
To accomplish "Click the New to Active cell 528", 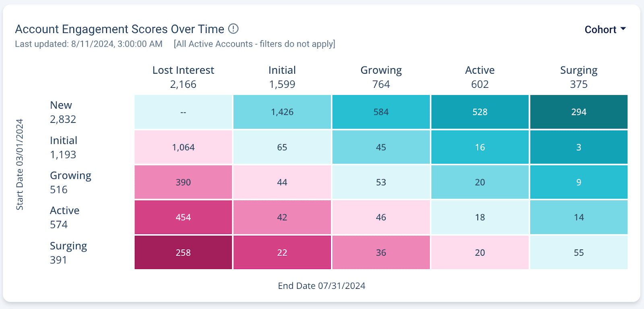I will [480, 112].
